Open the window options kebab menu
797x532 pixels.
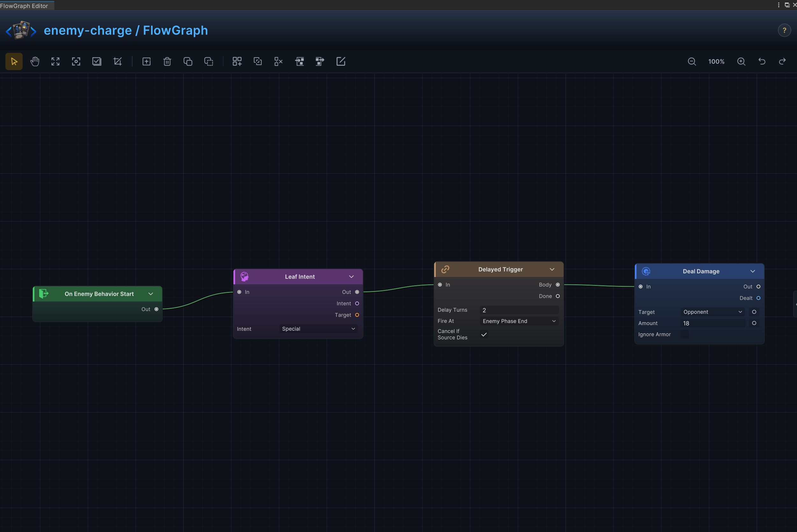coord(779,5)
